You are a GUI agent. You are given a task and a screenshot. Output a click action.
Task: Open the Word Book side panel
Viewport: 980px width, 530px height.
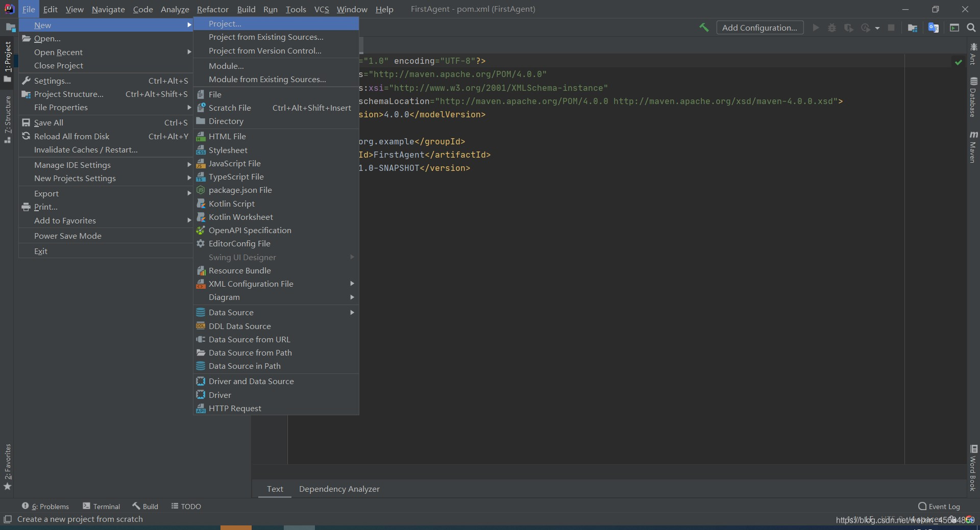point(973,468)
